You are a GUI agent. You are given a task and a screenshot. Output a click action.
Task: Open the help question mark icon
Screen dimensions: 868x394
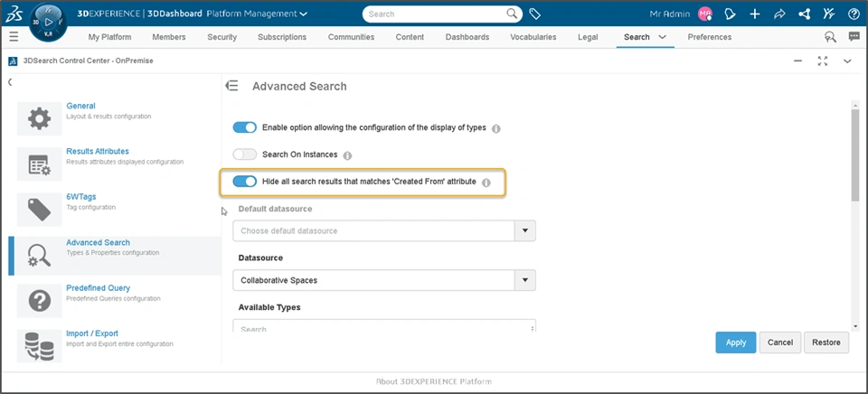(x=854, y=14)
